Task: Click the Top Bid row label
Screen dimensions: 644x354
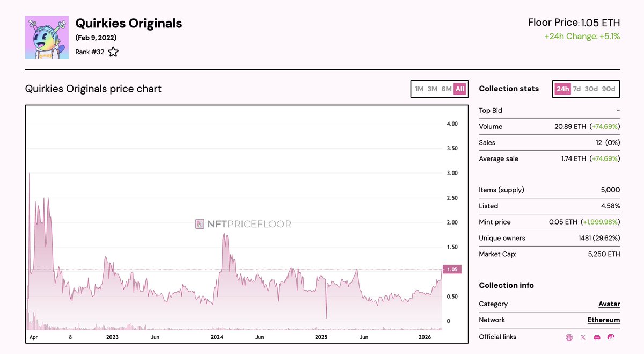Action: click(x=491, y=111)
